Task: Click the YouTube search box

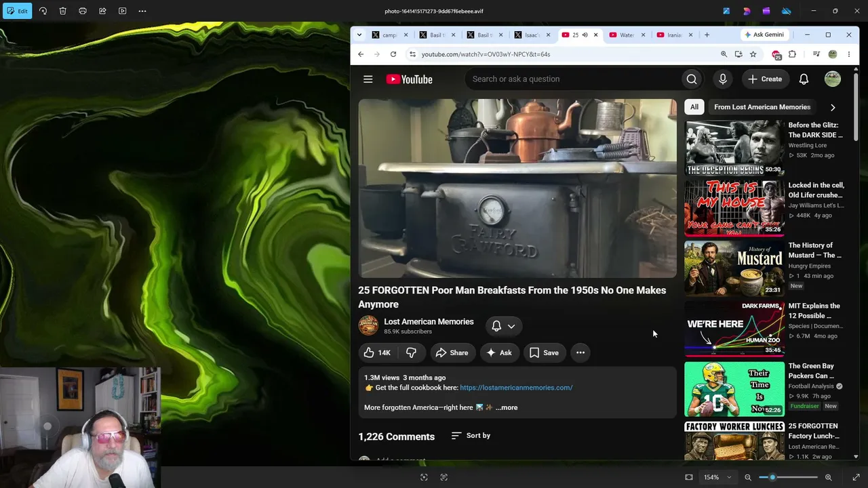Action: pyautogui.click(x=573, y=79)
